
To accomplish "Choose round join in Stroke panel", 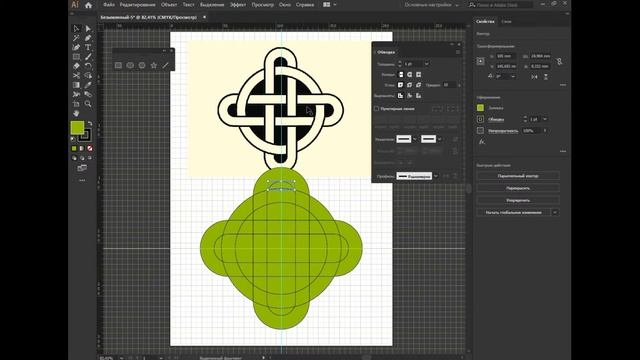I will (409, 85).
